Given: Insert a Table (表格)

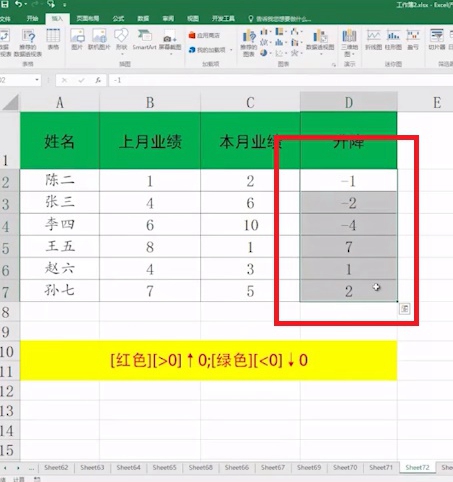Looking at the screenshot, I should click(x=53, y=40).
